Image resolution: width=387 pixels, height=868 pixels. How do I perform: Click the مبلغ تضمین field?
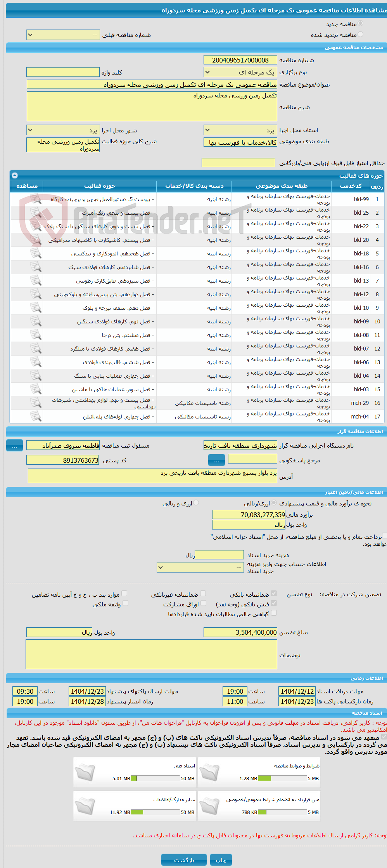[240, 632]
